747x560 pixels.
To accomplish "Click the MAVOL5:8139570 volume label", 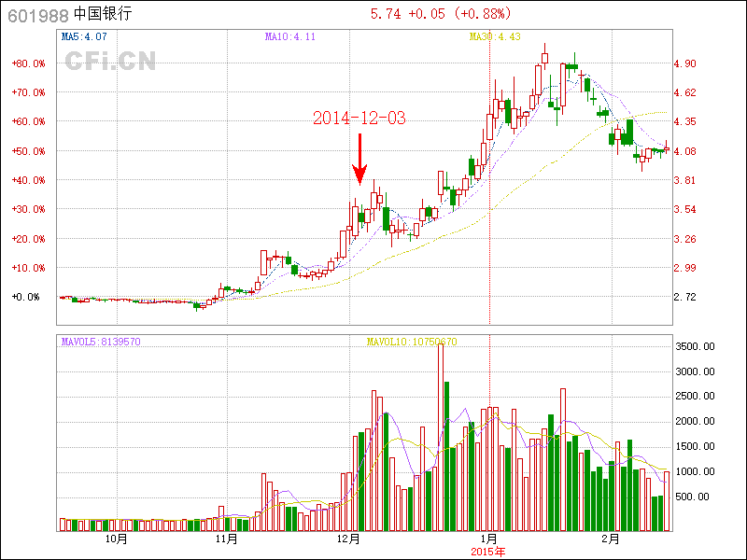I will coord(101,342).
